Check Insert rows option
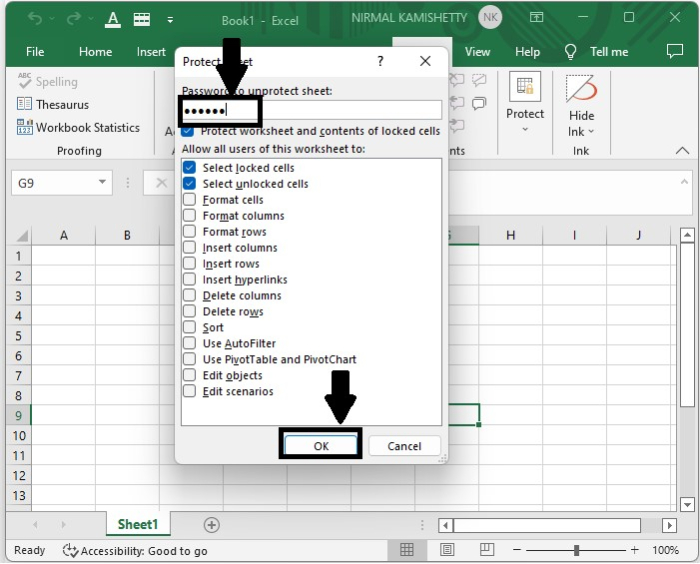This screenshot has width=700, height=564. tap(189, 263)
